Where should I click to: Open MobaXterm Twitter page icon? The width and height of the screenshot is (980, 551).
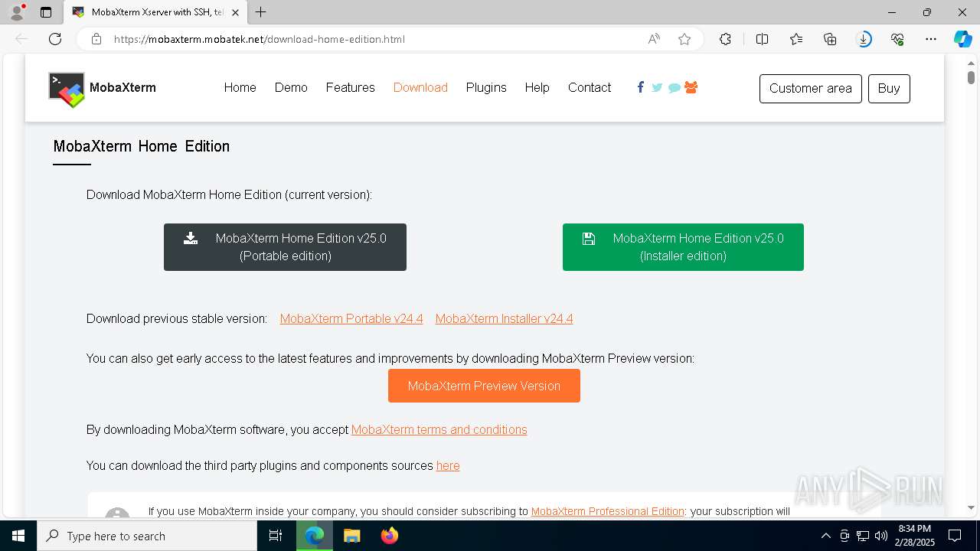pos(657,88)
